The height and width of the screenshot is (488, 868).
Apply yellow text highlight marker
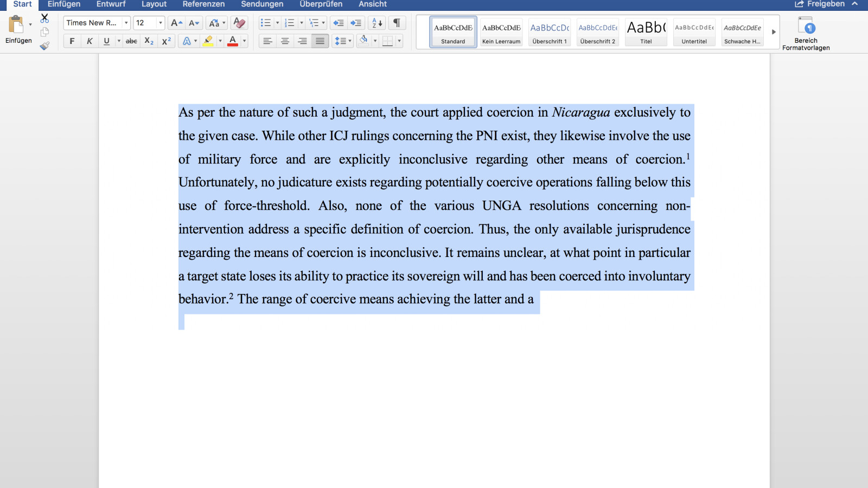point(208,41)
